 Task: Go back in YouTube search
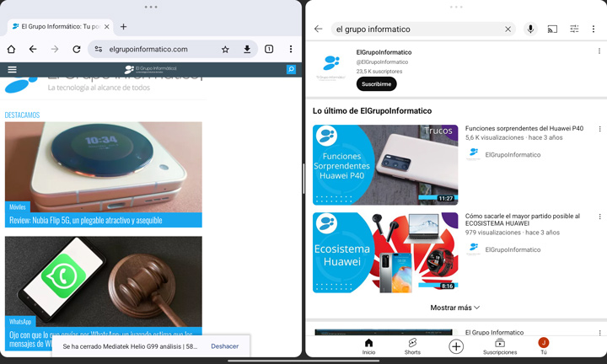coord(318,29)
